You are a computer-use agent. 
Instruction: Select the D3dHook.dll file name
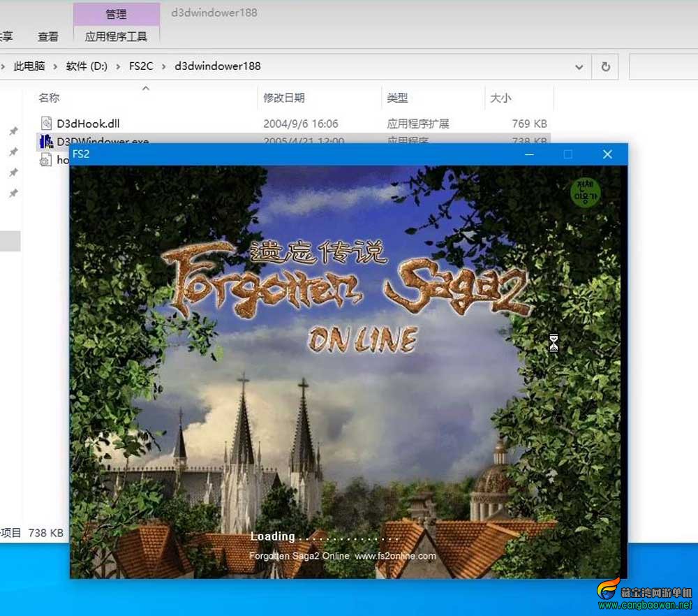coord(88,124)
